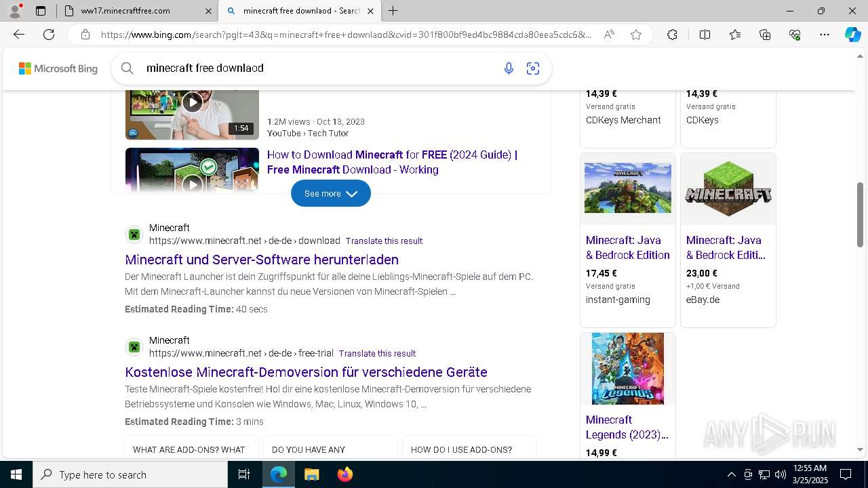Click the page vertical scrollbar thumb
Screen dimensions: 868x488
(860, 214)
